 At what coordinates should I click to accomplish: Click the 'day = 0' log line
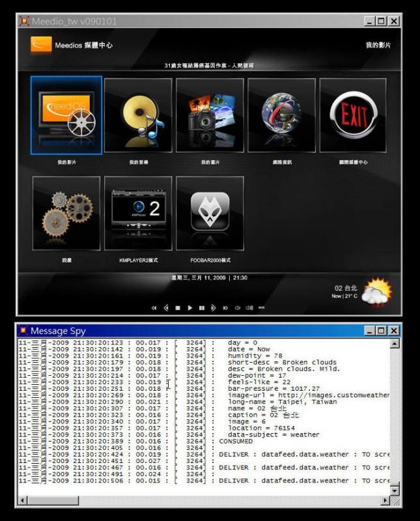pyautogui.click(x=243, y=343)
